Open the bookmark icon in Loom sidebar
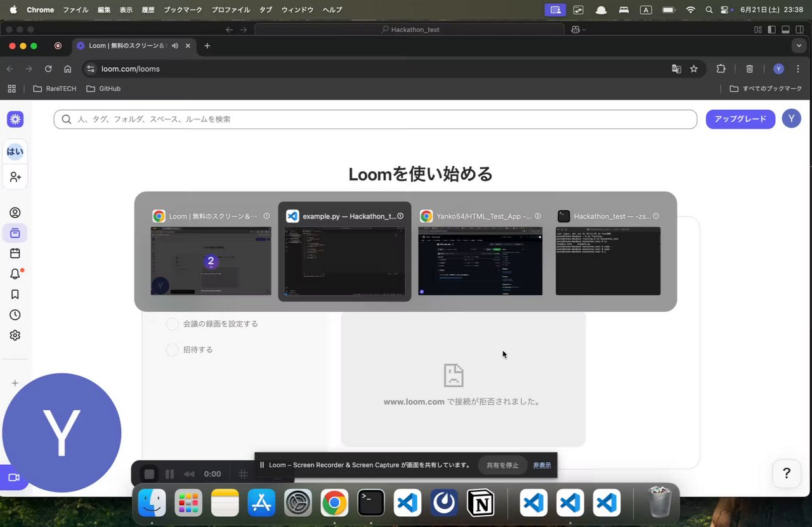 15,294
